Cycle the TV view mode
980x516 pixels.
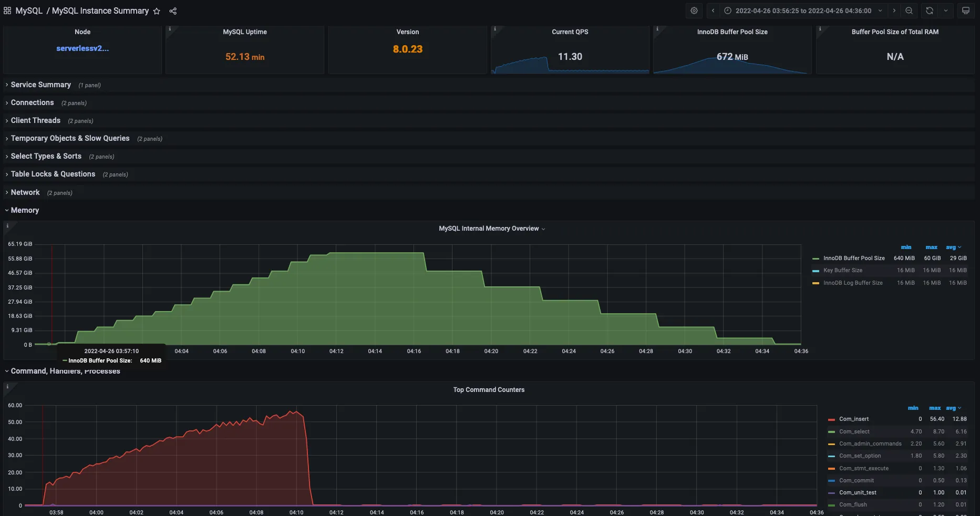966,11
